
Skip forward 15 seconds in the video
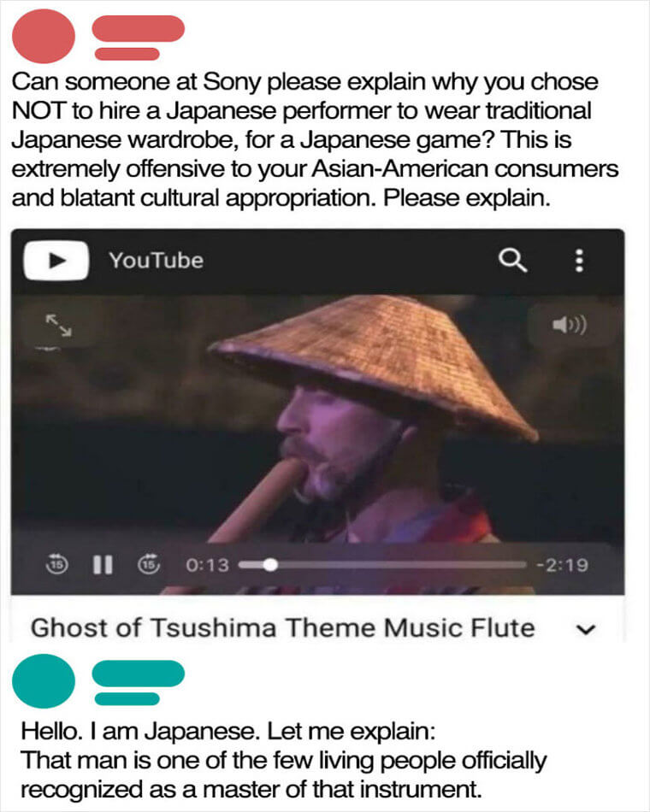click(149, 564)
